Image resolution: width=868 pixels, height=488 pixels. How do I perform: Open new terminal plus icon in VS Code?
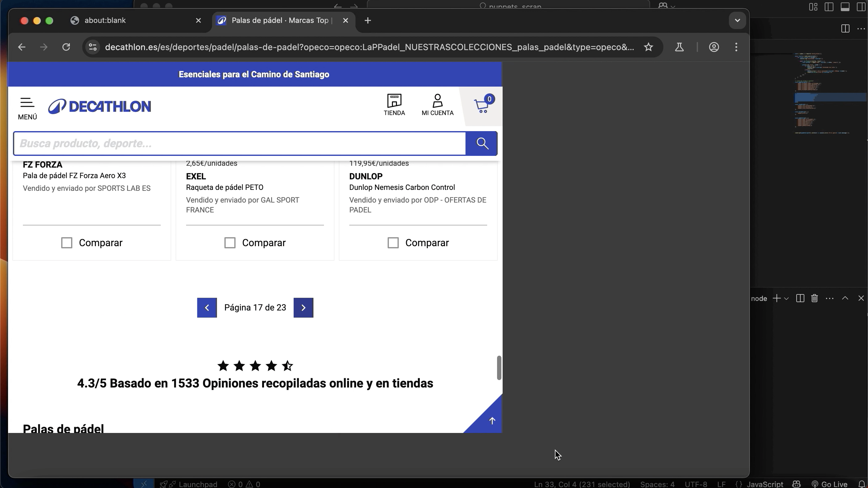[x=777, y=299]
